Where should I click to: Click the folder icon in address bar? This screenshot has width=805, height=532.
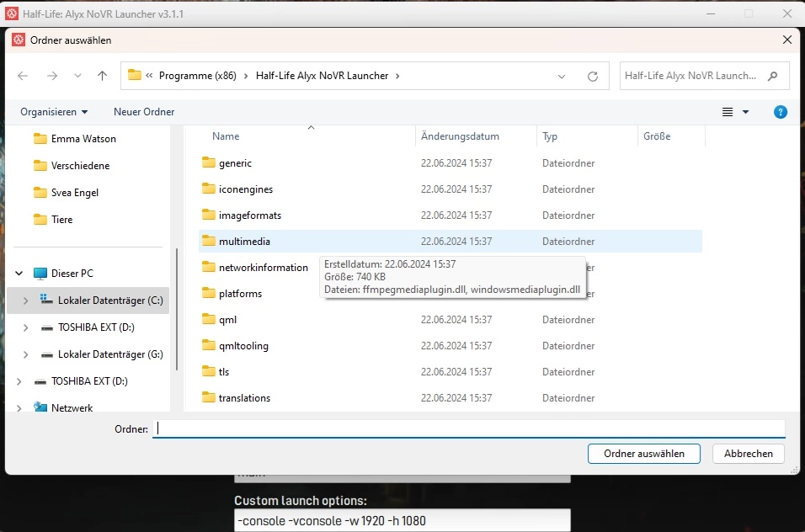pyautogui.click(x=134, y=75)
